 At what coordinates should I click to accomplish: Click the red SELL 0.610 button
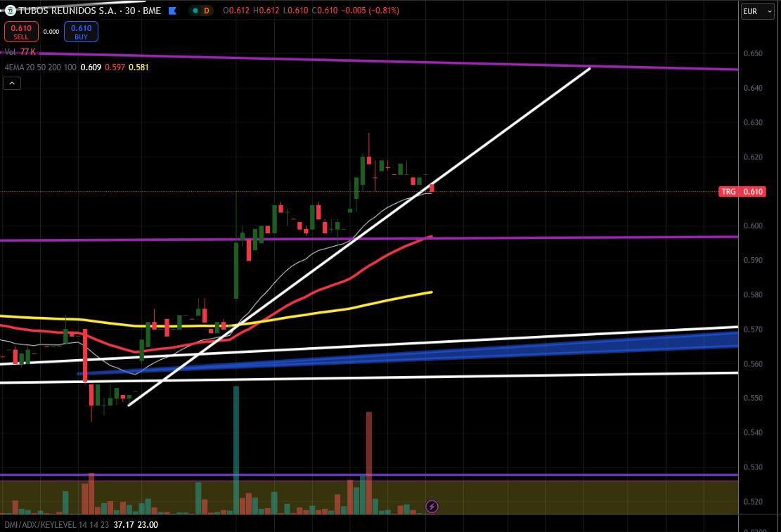[x=21, y=32]
